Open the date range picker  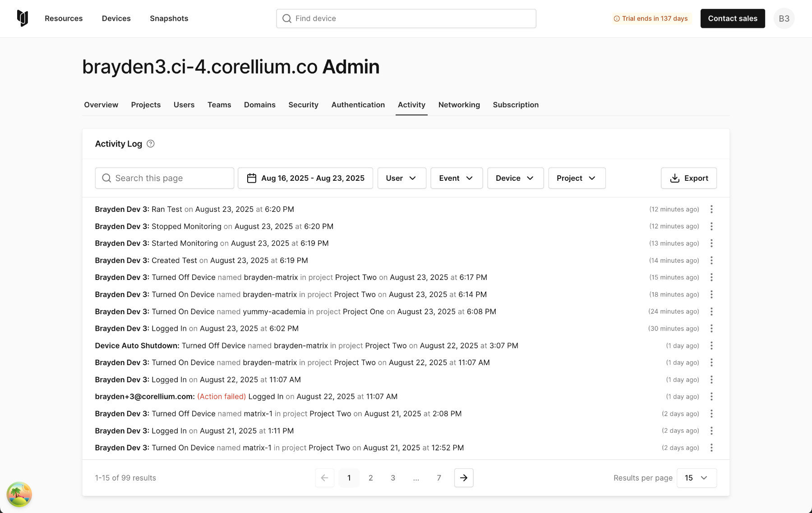pyautogui.click(x=305, y=178)
